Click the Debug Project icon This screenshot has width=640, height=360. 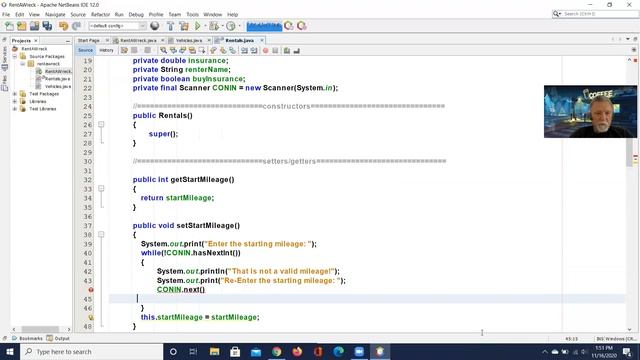tap(213, 26)
